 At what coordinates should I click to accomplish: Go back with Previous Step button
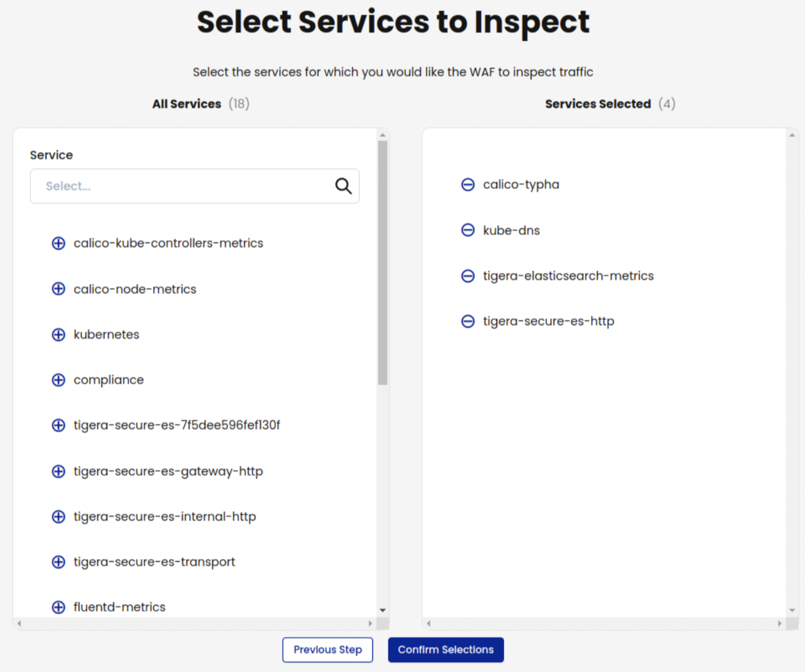(328, 650)
